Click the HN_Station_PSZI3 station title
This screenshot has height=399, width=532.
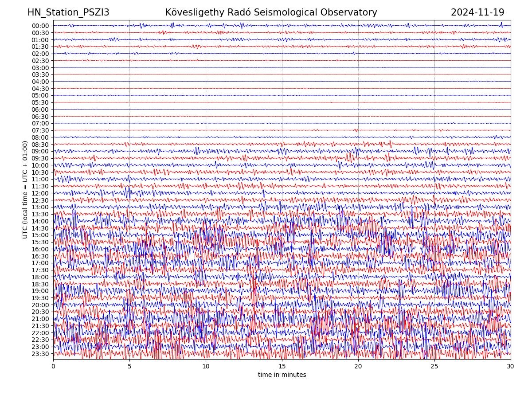tap(68, 13)
